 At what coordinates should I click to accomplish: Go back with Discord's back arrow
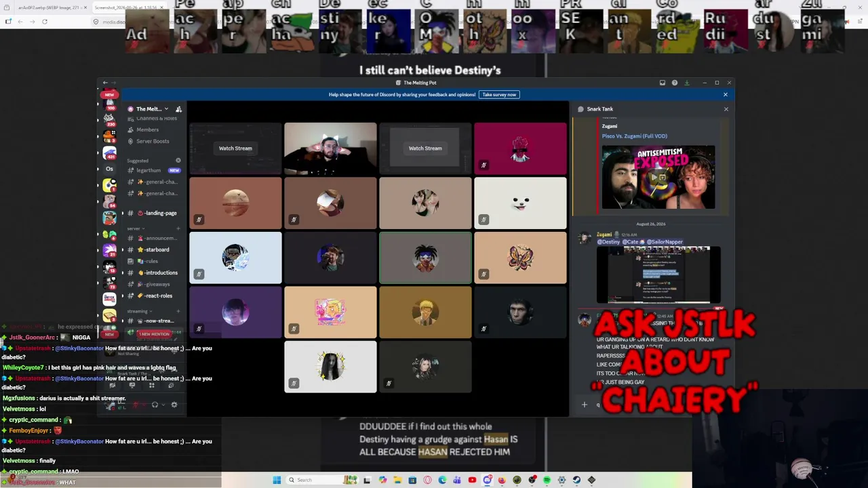(x=105, y=83)
